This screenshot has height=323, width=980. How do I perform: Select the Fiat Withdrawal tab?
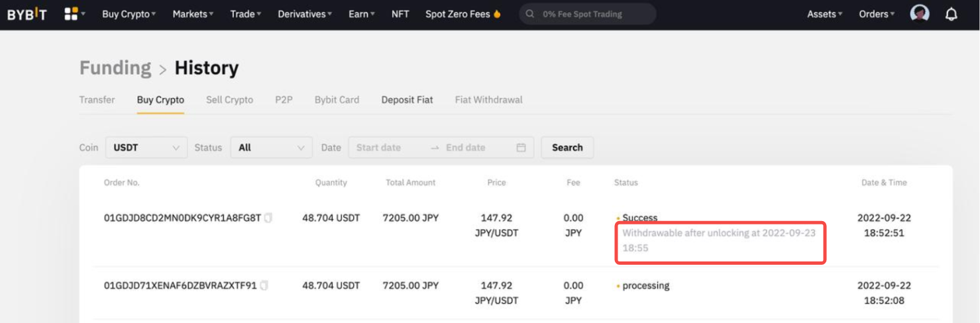[x=488, y=100]
